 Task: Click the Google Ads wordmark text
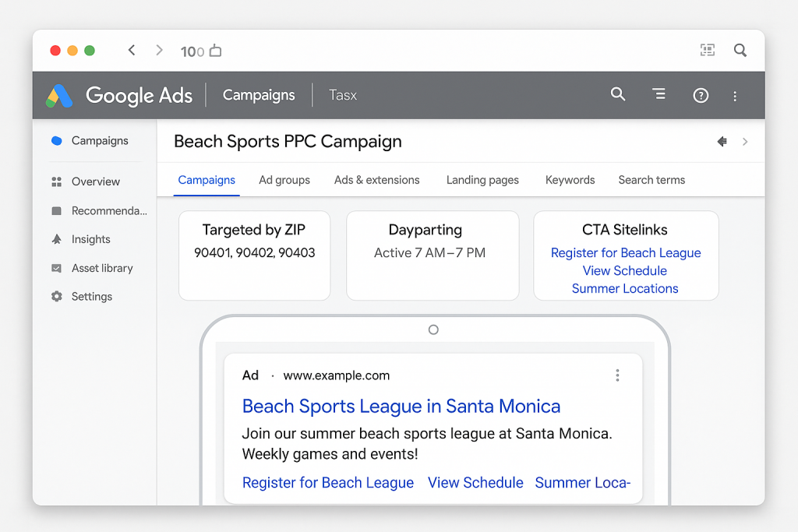[x=139, y=96]
